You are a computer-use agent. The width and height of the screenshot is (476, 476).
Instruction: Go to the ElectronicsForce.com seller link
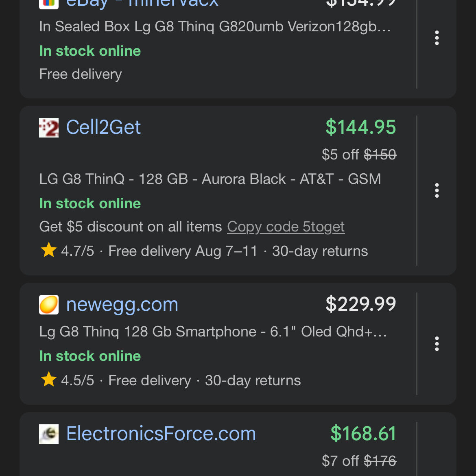coord(161,434)
